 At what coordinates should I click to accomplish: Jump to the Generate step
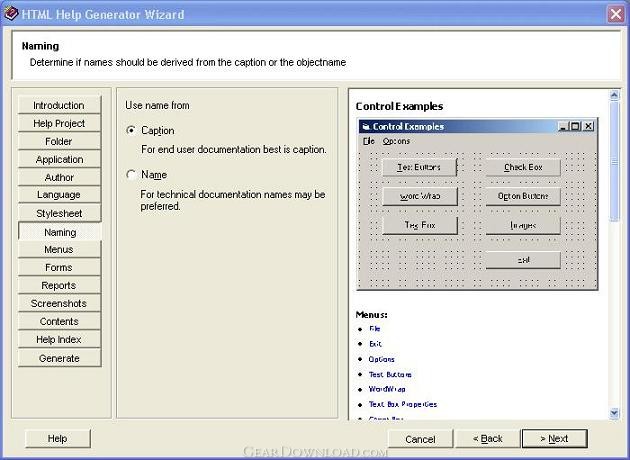click(x=59, y=358)
